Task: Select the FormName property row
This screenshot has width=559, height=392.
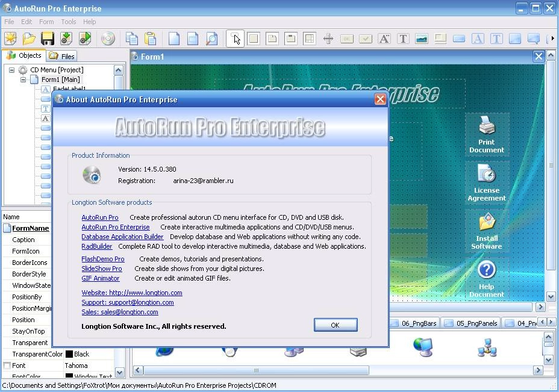Action: [27, 228]
